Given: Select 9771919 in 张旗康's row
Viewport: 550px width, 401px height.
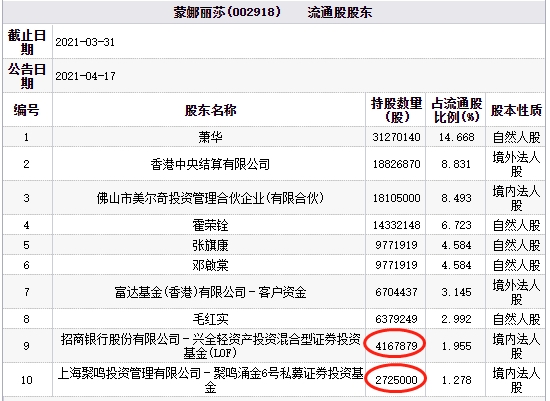Looking at the screenshot, I should (396, 245).
